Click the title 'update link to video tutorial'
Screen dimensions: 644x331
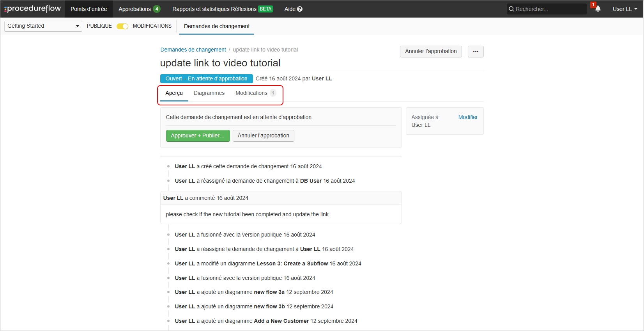pos(220,63)
